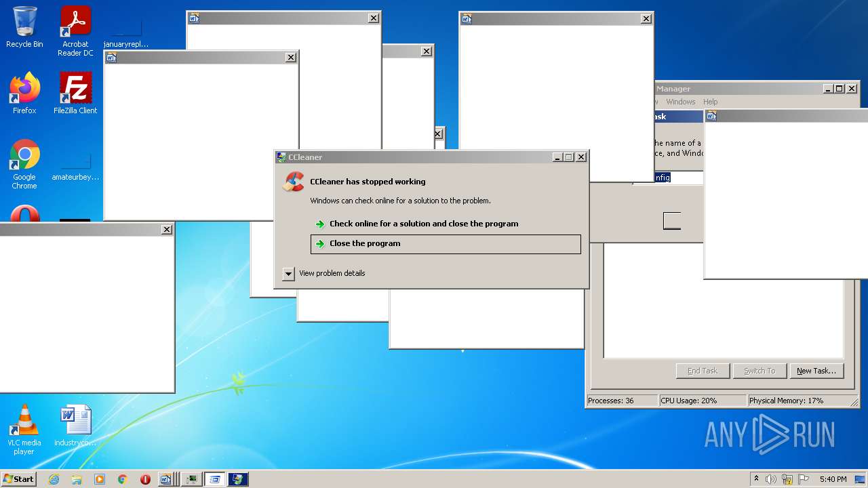Open the Windows menu in Task Manager
Screen dimensions: 868x488
tap(680, 102)
